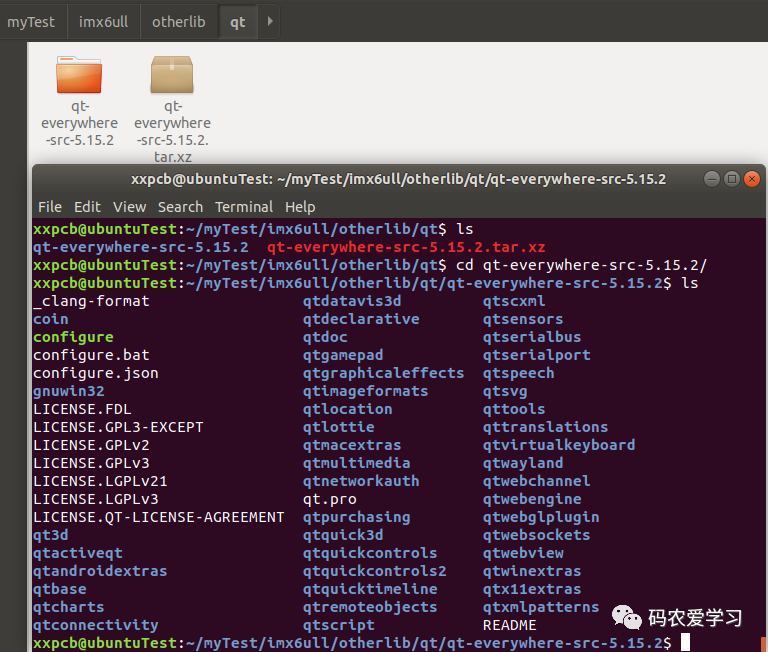Go to myTest in path bar
The height and width of the screenshot is (652, 768).
(31, 22)
